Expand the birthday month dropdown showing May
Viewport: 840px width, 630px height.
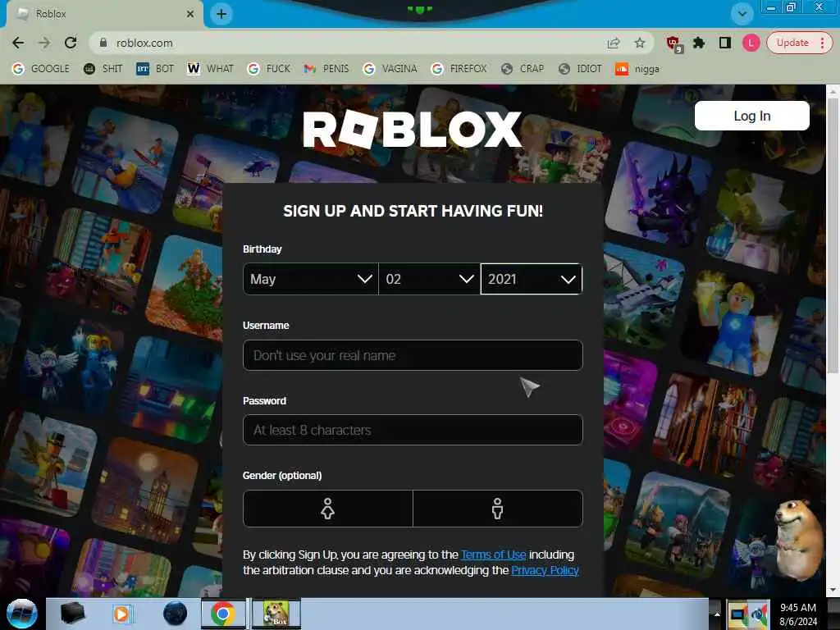point(311,279)
